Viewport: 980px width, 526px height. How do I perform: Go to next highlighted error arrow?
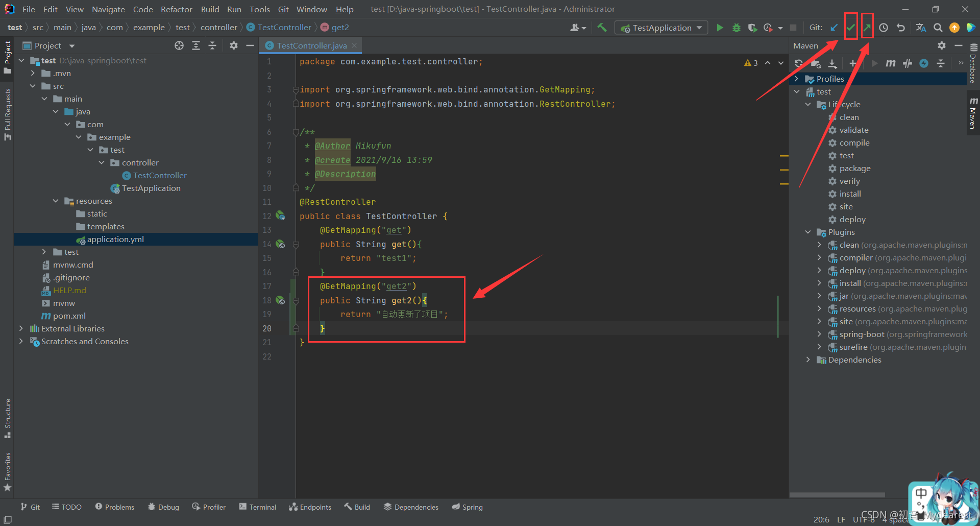[x=781, y=63]
